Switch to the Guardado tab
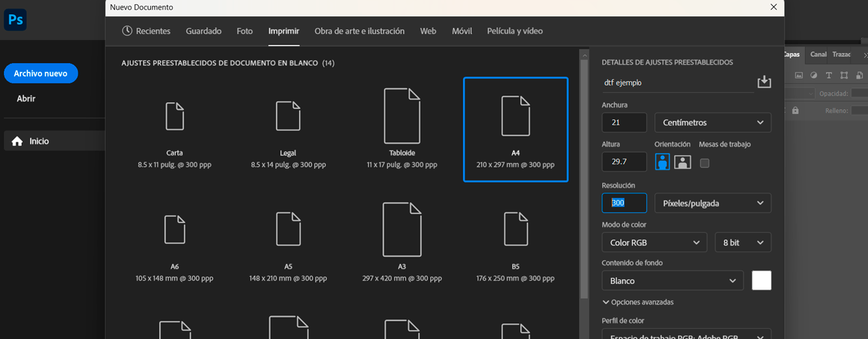The width and height of the screenshot is (868, 339). pos(203,31)
